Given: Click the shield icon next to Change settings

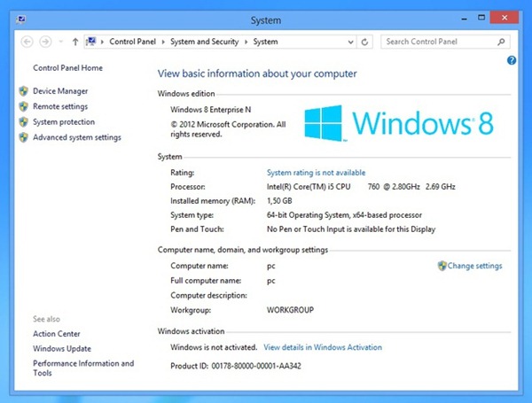Looking at the screenshot, I should [x=442, y=266].
